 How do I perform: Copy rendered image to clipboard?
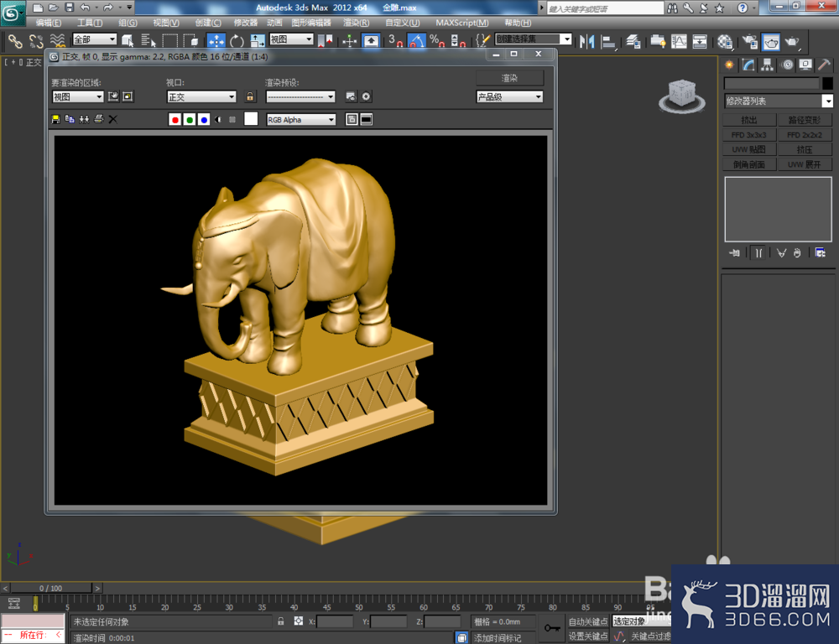(x=70, y=119)
